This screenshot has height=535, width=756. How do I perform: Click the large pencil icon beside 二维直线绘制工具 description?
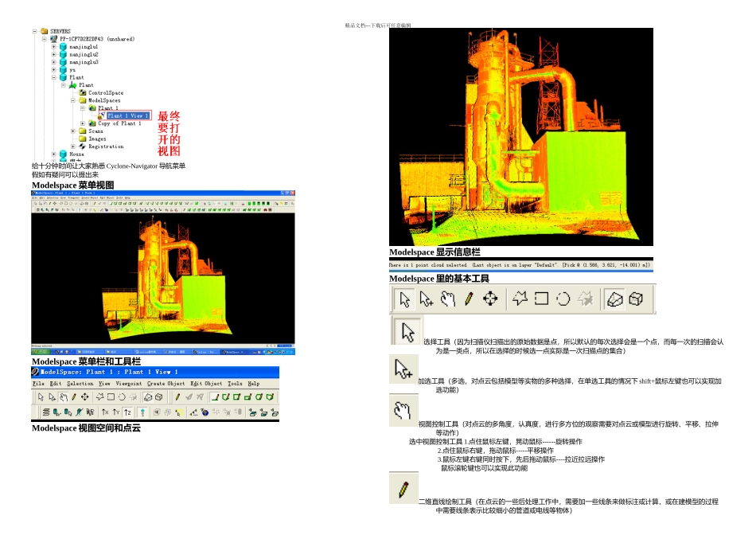tap(403, 489)
